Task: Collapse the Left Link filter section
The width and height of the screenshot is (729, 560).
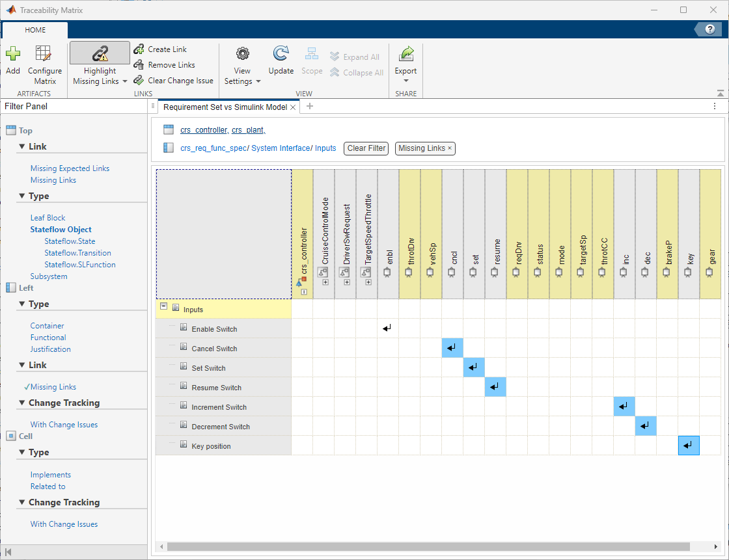Action: [21, 366]
